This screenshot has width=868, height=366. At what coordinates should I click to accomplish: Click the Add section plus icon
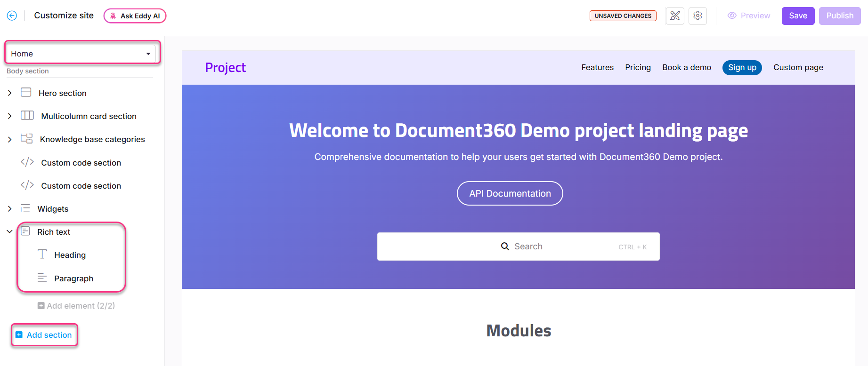click(x=19, y=335)
